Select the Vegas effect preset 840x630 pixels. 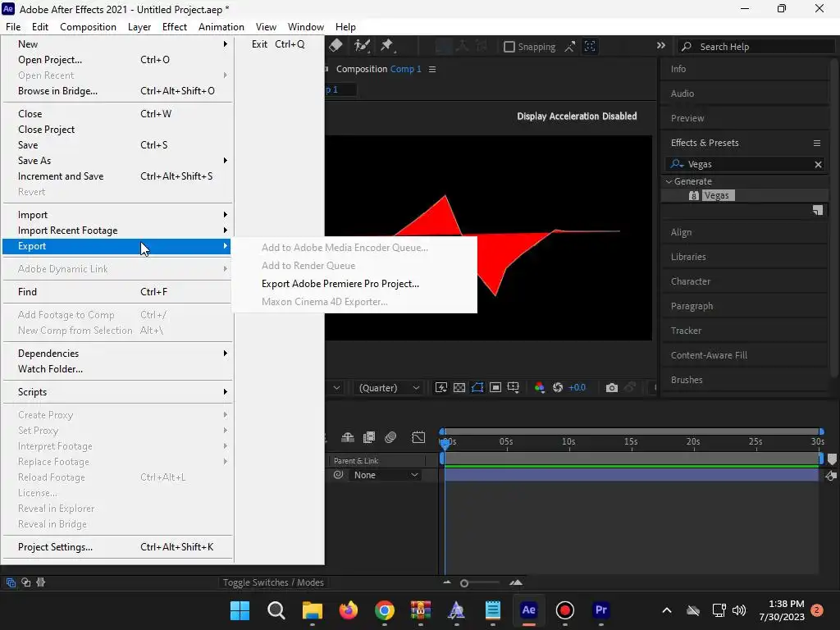point(716,195)
